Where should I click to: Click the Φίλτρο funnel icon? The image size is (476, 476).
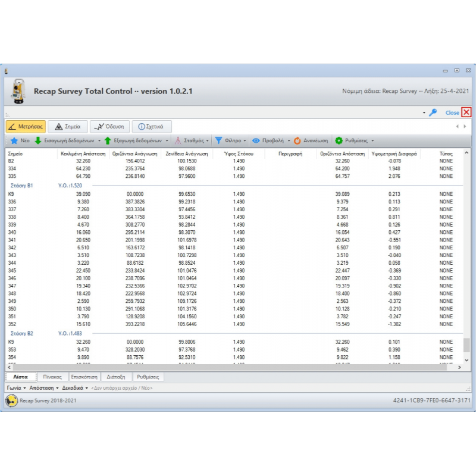[x=218, y=141]
